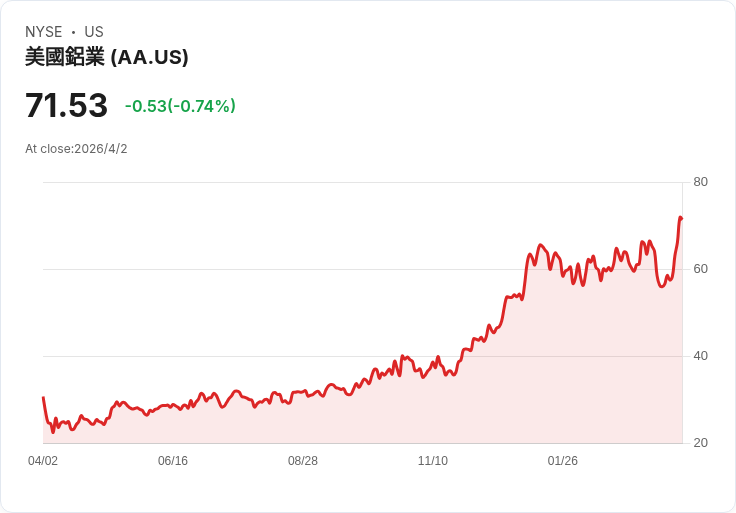Click the At close:2026/4/2 timestamp

[76, 149]
